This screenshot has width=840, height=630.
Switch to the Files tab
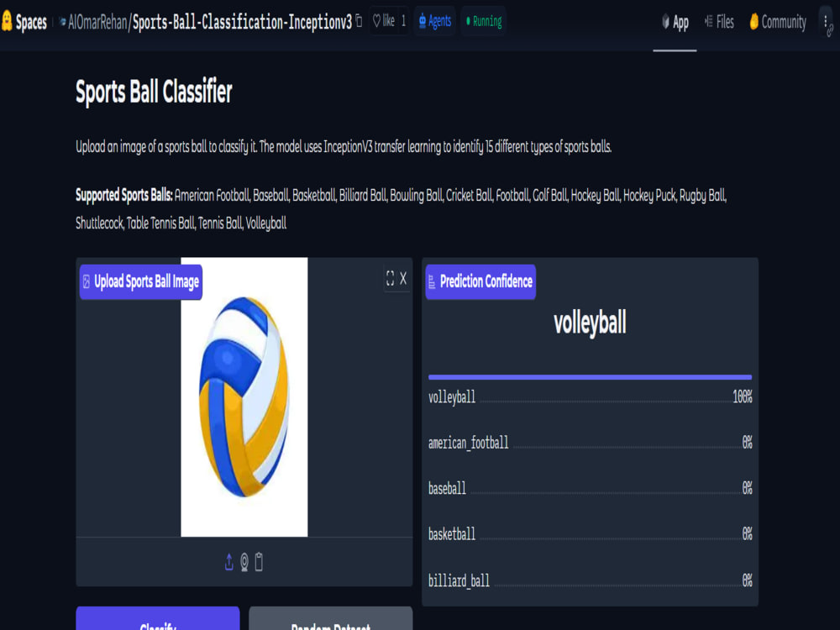coord(719,22)
